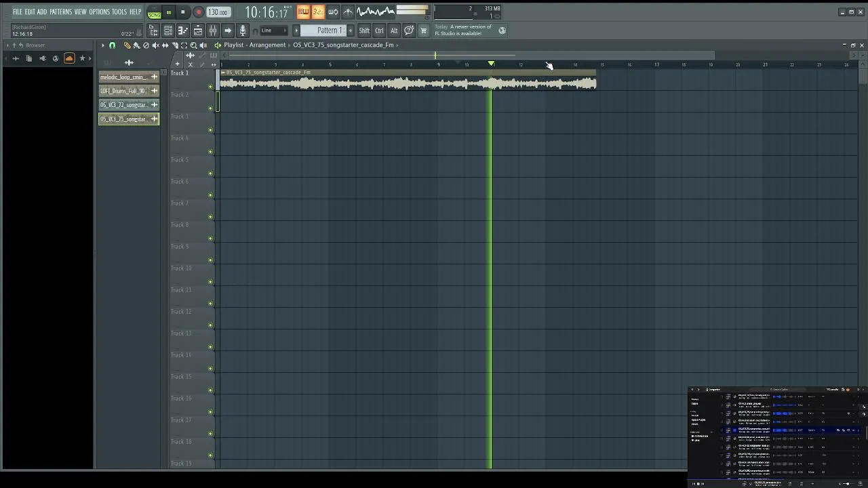Open the OPTIONS menu
The height and width of the screenshot is (488, 868).
pyautogui.click(x=99, y=12)
